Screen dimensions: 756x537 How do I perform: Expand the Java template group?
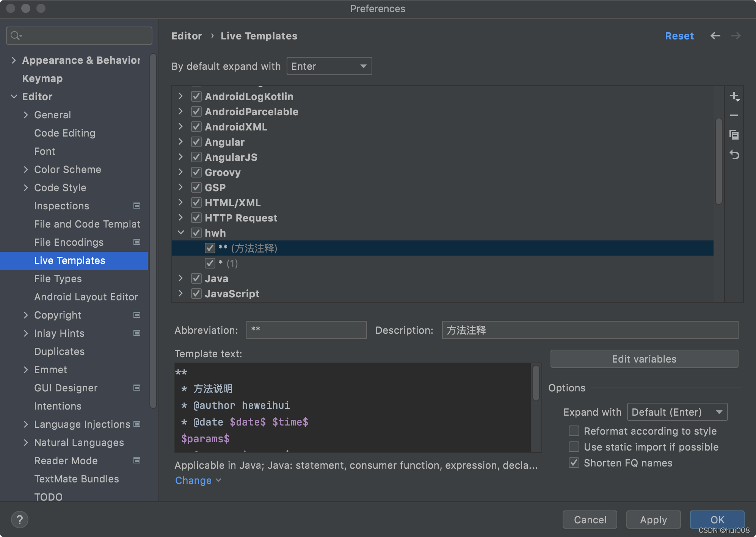pyautogui.click(x=181, y=278)
